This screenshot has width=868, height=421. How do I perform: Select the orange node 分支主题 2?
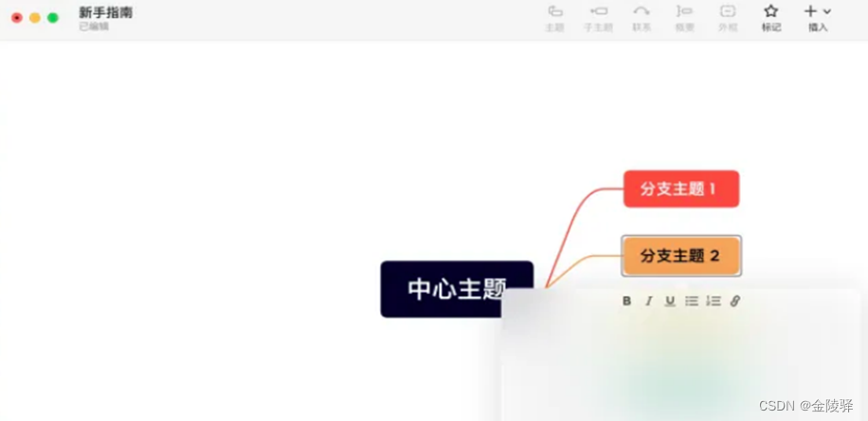[x=681, y=256]
